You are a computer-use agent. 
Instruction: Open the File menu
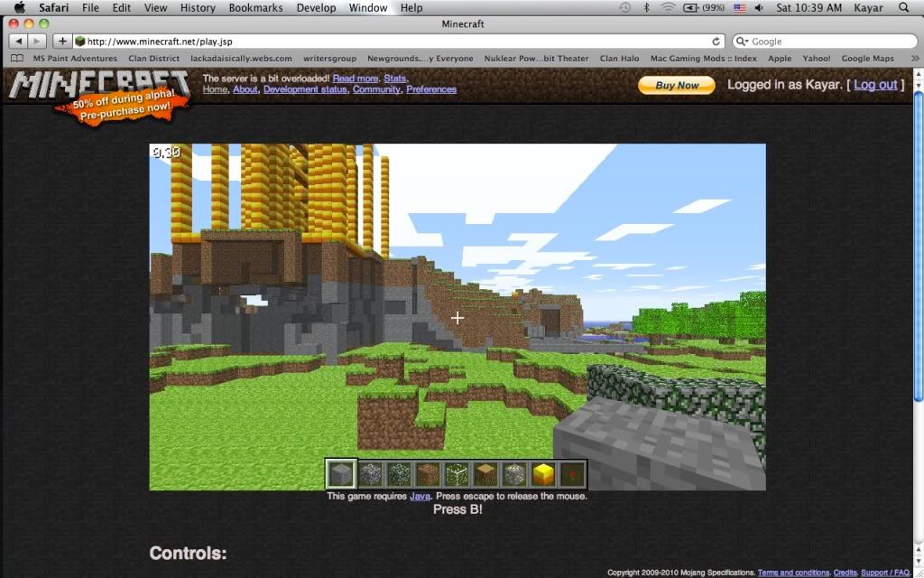90,7
